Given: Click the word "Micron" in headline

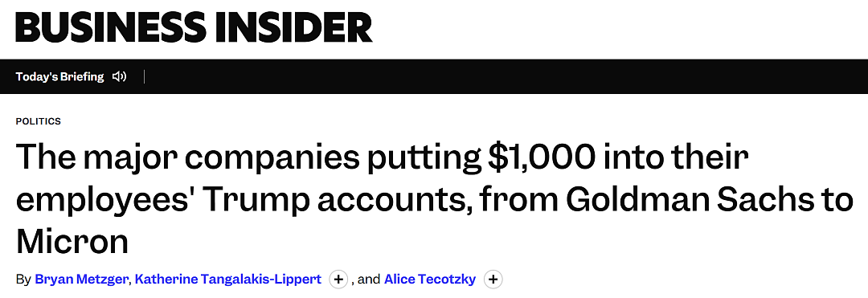Looking at the screenshot, I should pyautogui.click(x=72, y=242).
